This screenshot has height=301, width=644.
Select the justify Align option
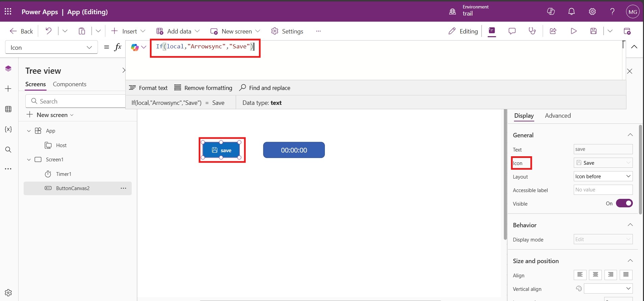click(x=626, y=275)
